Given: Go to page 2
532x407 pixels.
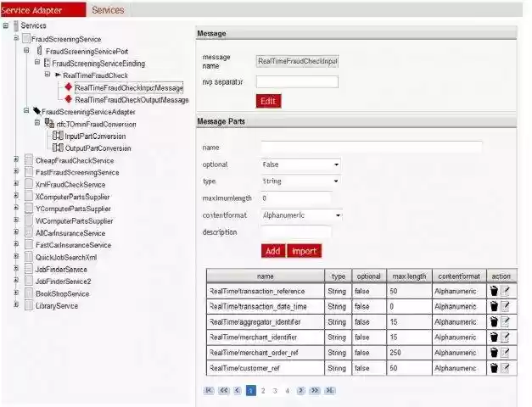Looking at the screenshot, I should click(x=263, y=391).
